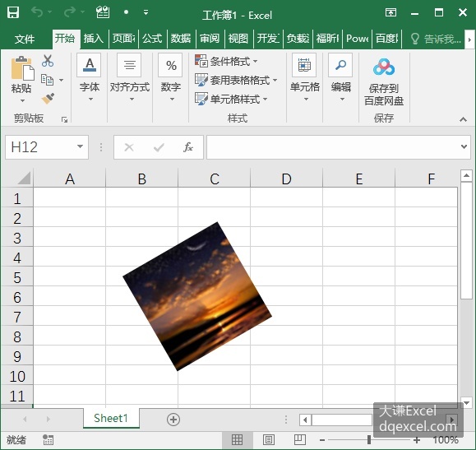
Task: Click the zoom slider handle
Action: (368, 439)
